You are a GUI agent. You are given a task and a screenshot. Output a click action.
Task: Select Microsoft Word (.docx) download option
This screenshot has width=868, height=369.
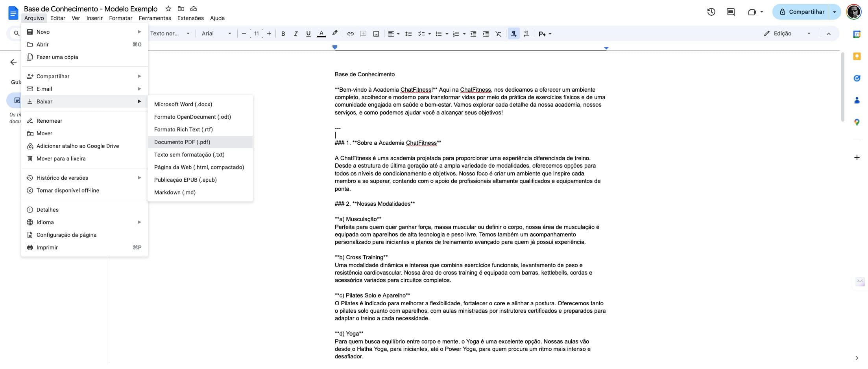pos(200,104)
